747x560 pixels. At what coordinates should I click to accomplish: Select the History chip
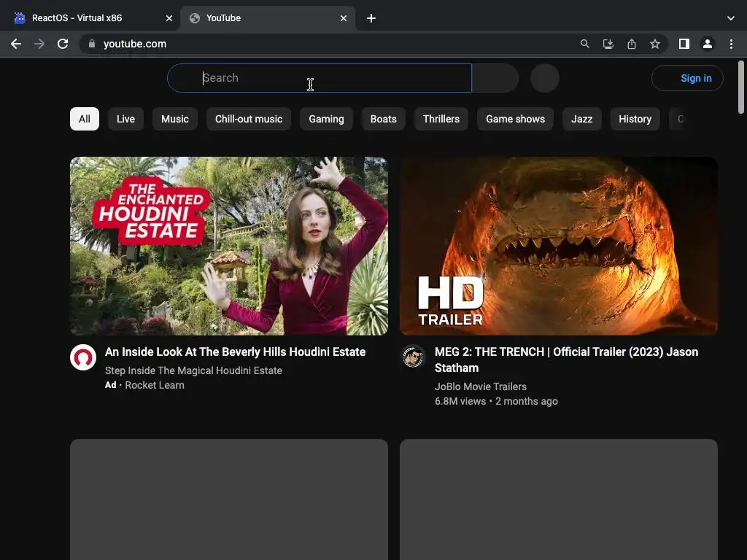(x=635, y=119)
